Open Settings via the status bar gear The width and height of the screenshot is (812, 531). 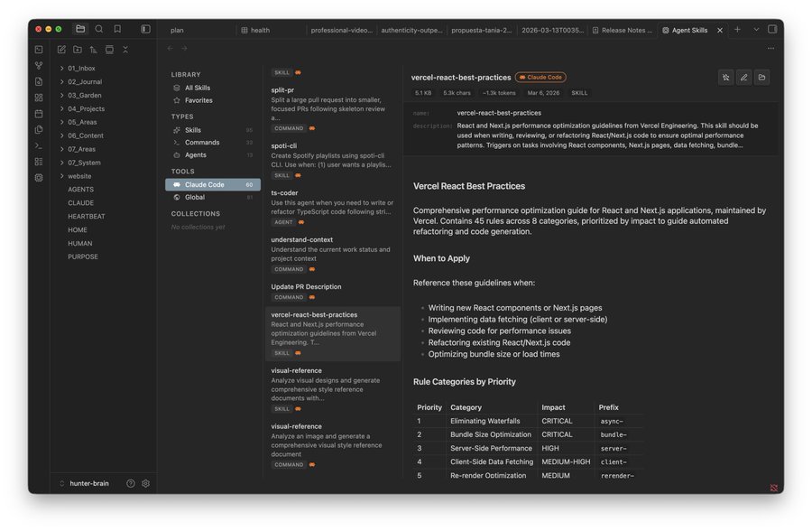coord(145,483)
